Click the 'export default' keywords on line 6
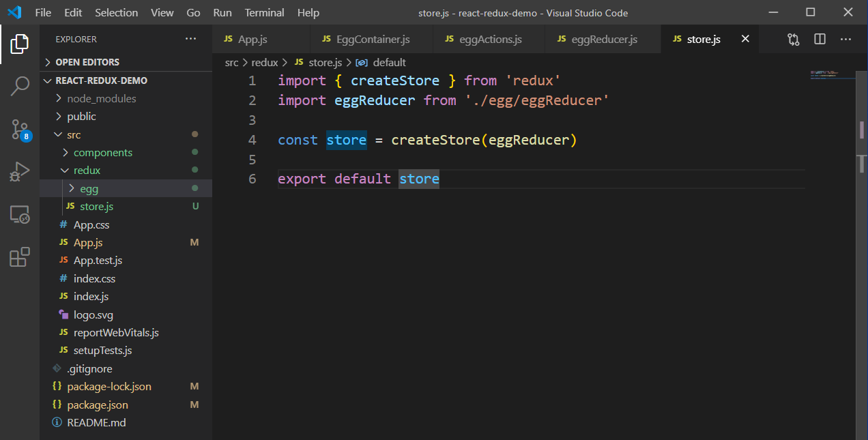The width and height of the screenshot is (868, 440). pyautogui.click(x=334, y=179)
